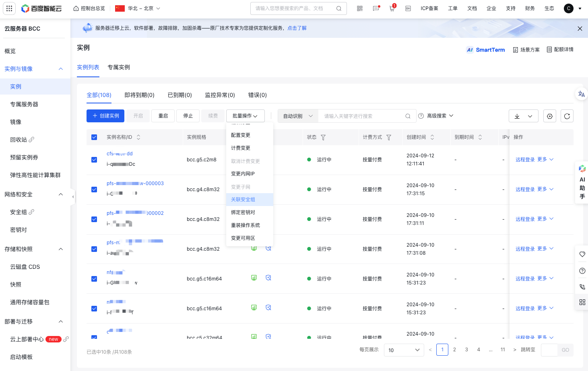Collapse the 网络和安全 sidebar section
The width and height of the screenshot is (588, 371).
point(61,194)
